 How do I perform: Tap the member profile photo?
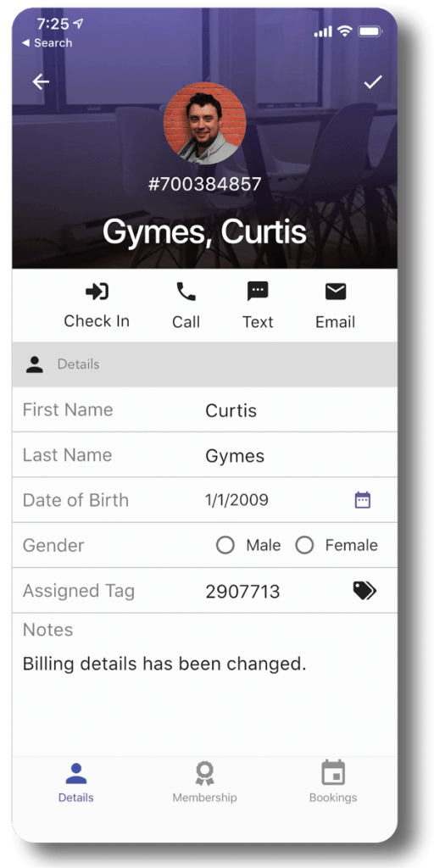[x=205, y=124]
